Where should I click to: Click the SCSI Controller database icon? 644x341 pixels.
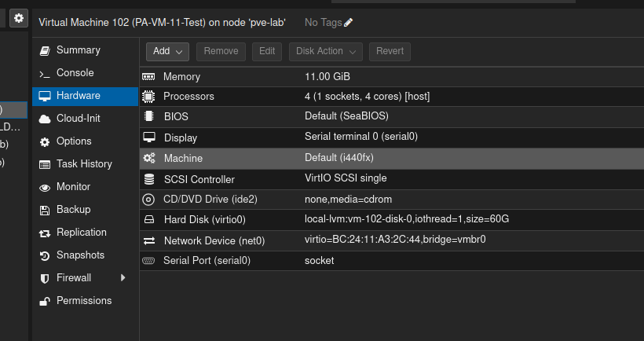tap(148, 179)
